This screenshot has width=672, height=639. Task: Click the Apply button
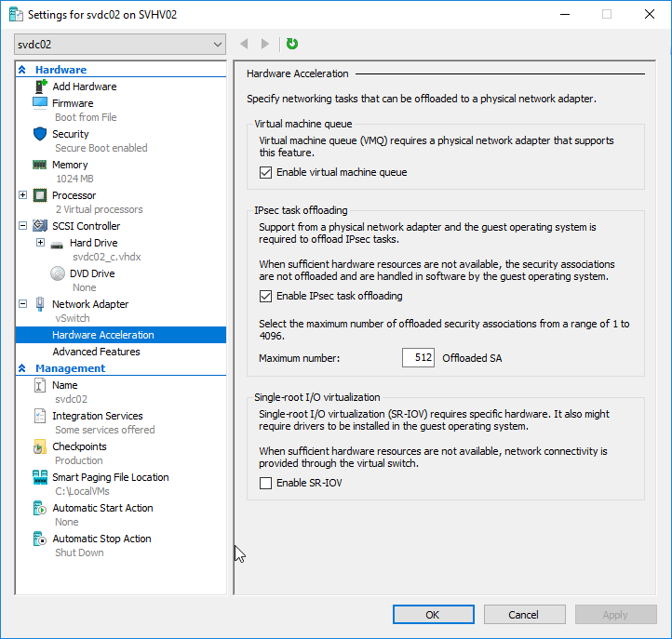point(615,615)
